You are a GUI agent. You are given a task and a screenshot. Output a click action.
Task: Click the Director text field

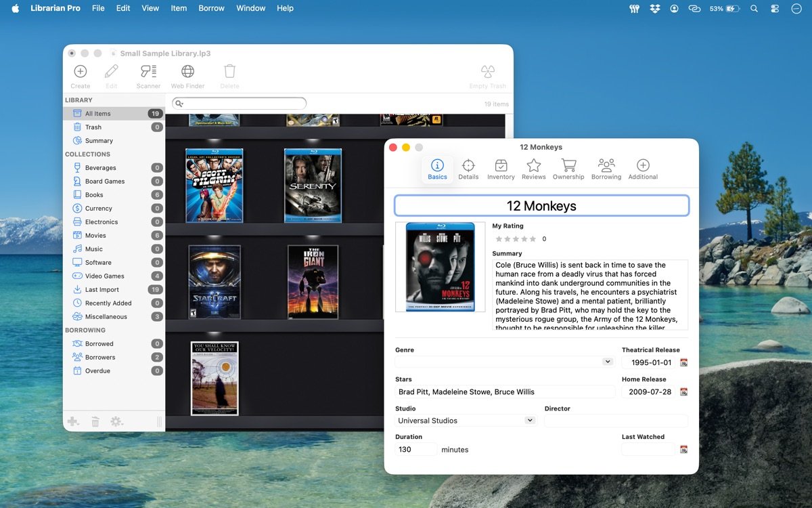615,421
